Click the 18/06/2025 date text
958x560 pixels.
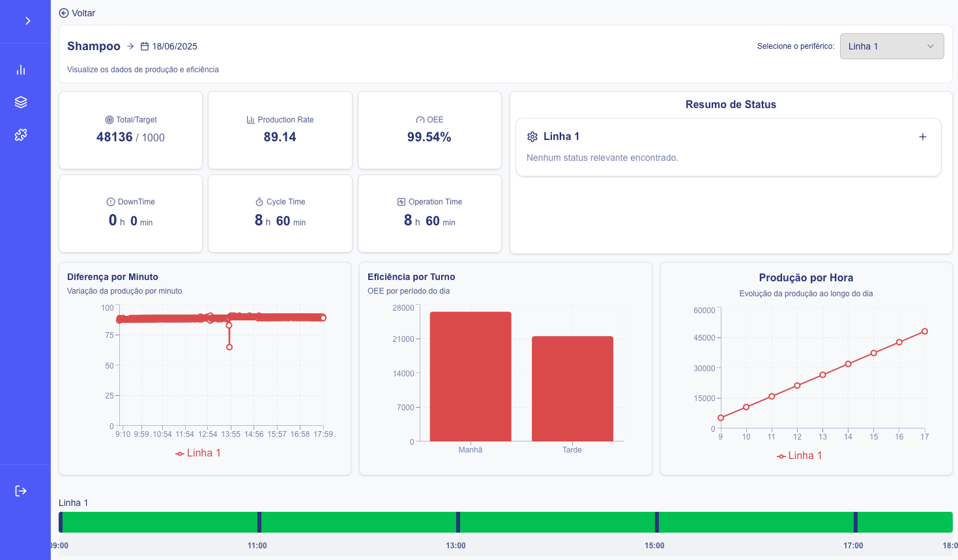pos(175,46)
